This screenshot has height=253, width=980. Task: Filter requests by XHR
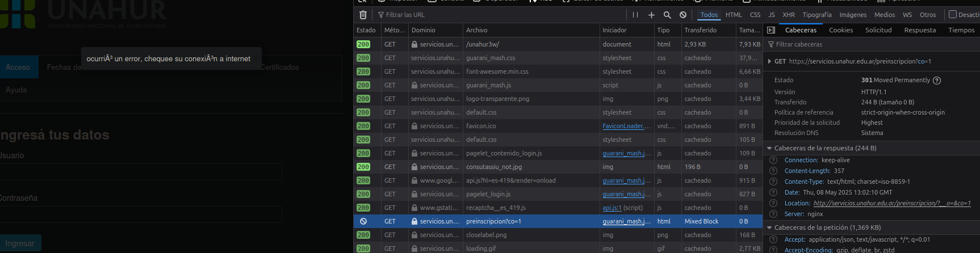coord(789,15)
